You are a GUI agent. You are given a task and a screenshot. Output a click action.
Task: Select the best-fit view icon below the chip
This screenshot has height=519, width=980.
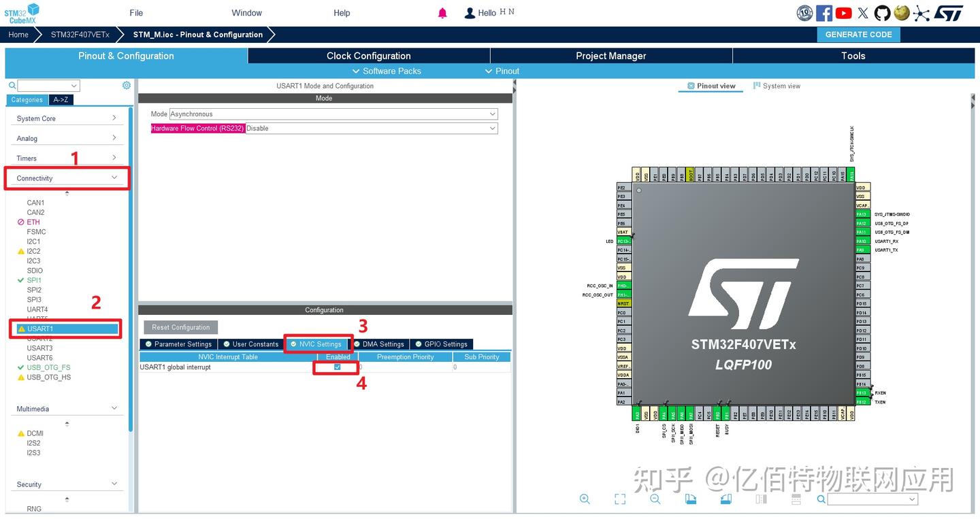[620, 499]
